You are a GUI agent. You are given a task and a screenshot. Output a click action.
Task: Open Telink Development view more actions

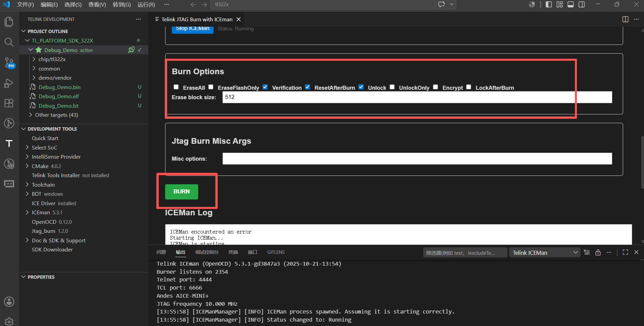[139, 19]
